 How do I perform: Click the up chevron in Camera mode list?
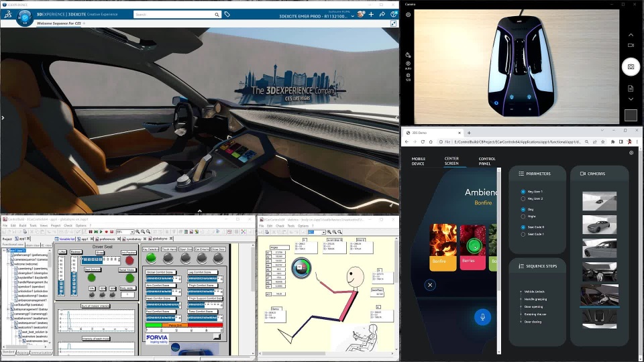(x=631, y=35)
